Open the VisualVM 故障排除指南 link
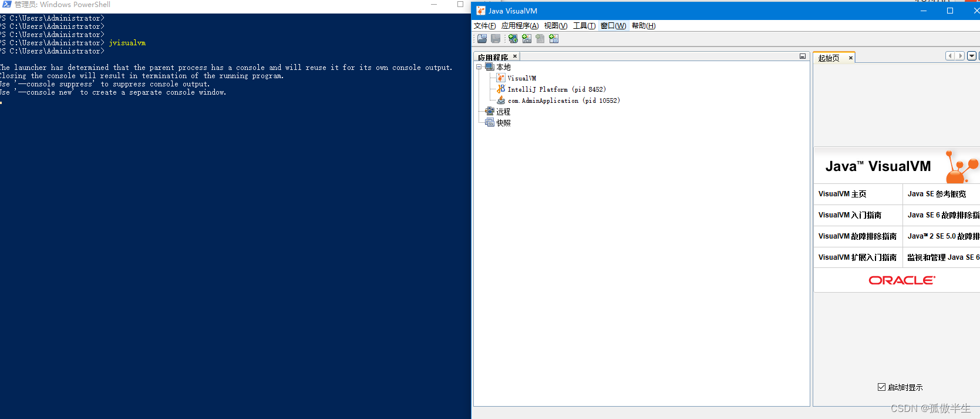The width and height of the screenshot is (980, 419). 857,236
